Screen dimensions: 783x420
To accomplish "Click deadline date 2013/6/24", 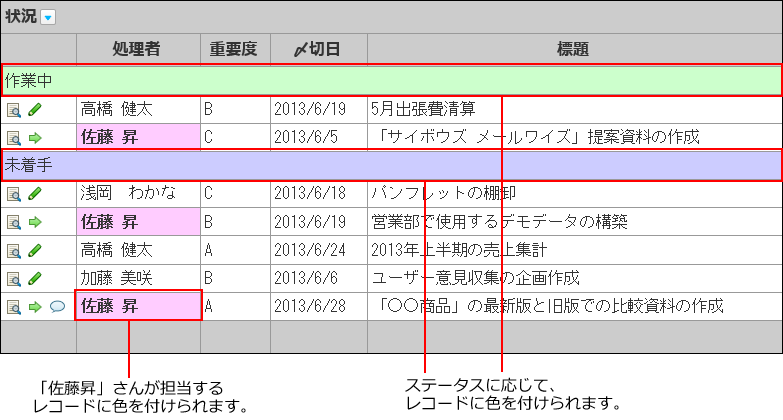I will (310, 250).
